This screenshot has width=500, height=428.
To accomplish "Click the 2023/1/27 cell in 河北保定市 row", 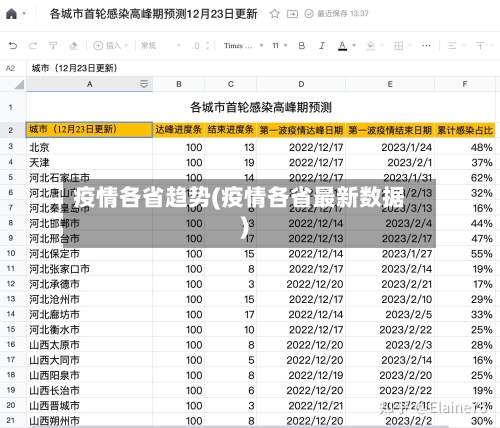I will (390, 254).
